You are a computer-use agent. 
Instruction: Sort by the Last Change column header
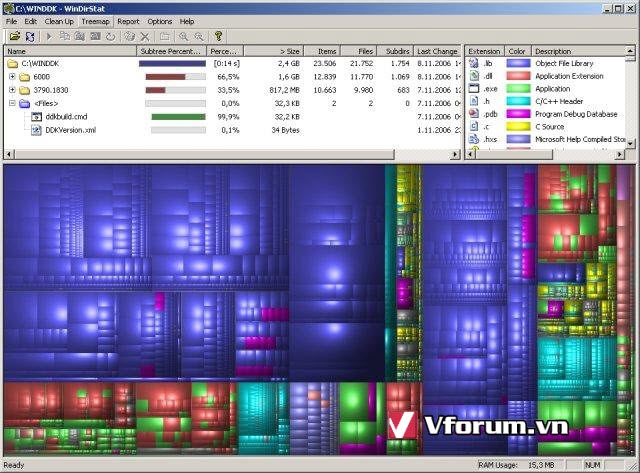click(x=437, y=51)
